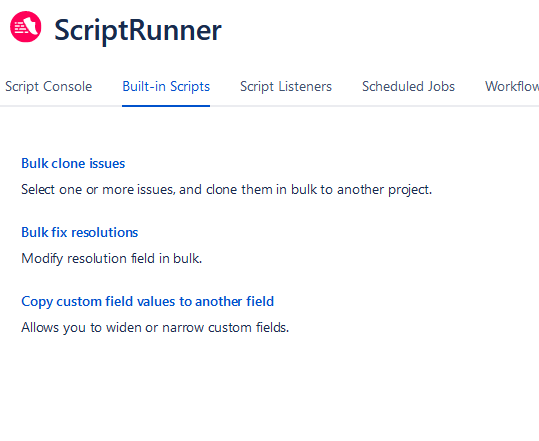
Task: Click the pink ScriptRunner shoe logo
Action: (26, 27)
